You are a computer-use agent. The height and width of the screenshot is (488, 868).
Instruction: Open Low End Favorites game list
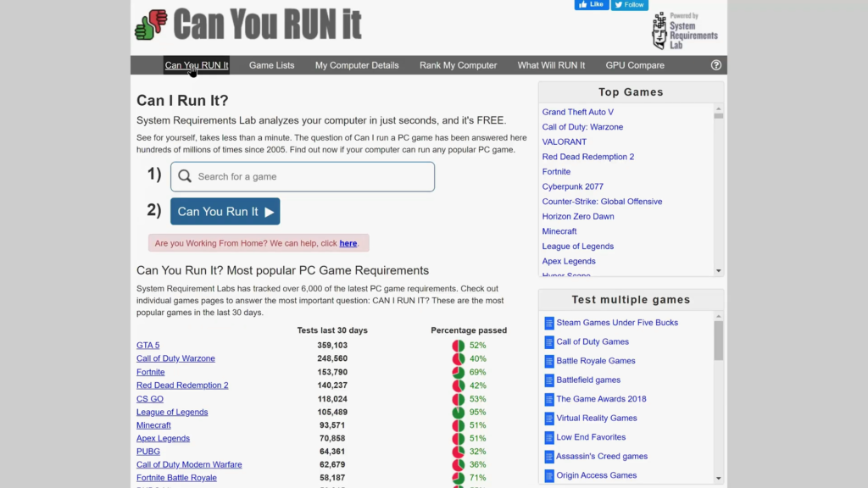[591, 437]
